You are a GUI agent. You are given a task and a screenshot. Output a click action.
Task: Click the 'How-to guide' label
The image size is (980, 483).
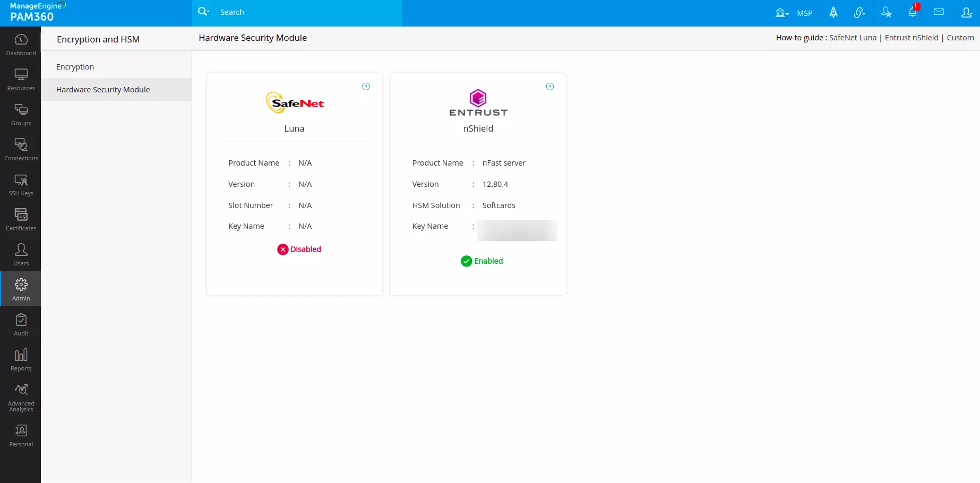[800, 38]
